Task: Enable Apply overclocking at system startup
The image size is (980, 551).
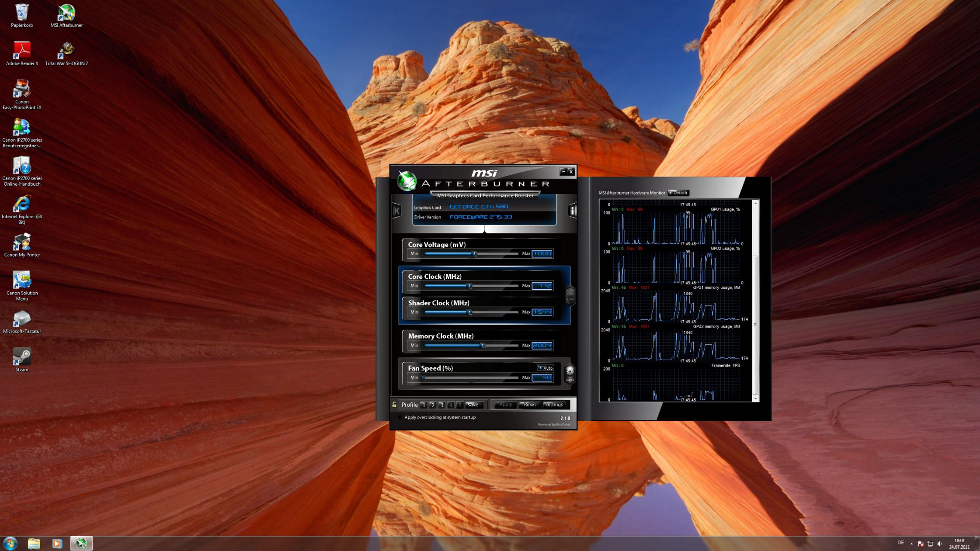Action: pos(400,417)
